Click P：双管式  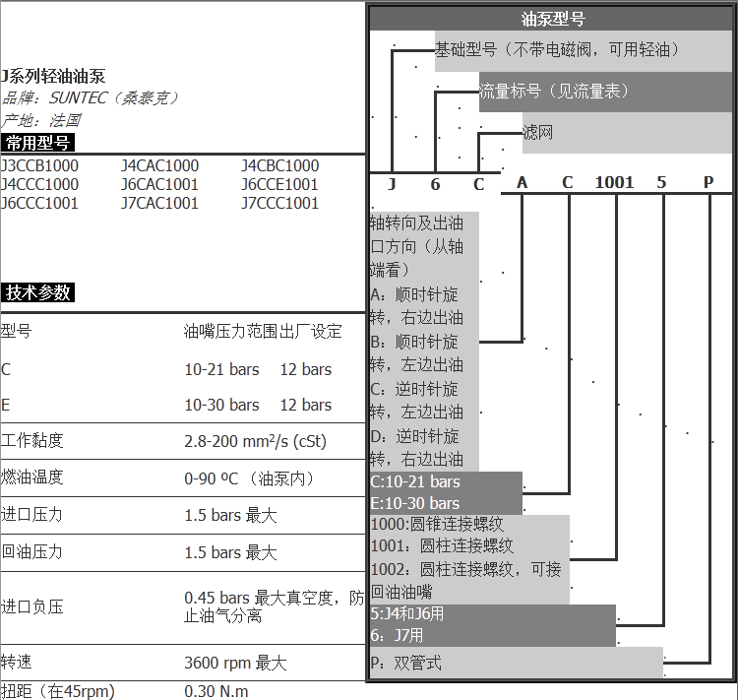[x=405, y=664]
